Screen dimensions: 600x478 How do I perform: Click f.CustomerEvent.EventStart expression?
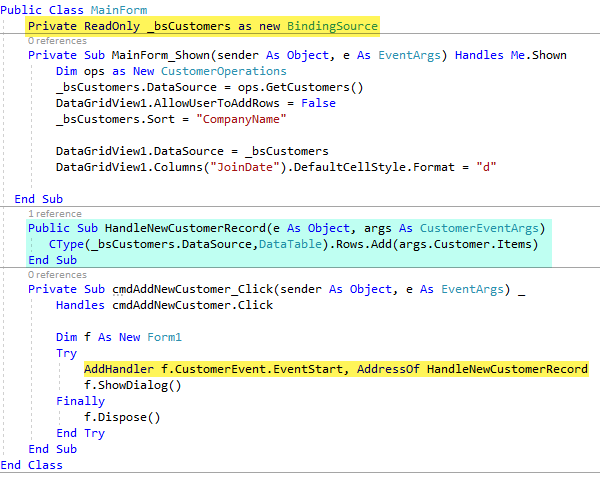tap(252, 369)
